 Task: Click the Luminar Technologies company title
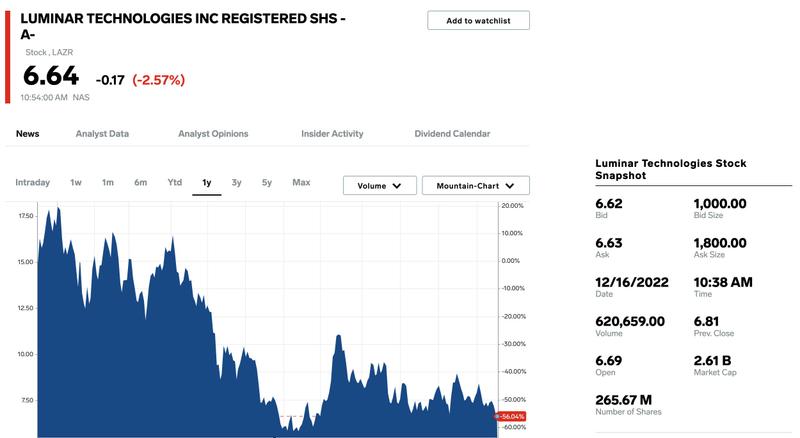click(x=183, y=26)
